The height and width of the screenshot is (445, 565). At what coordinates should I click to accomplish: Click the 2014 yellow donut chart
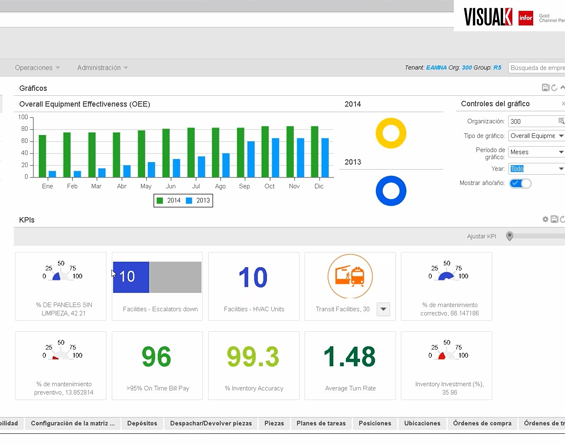coord(391,133)
